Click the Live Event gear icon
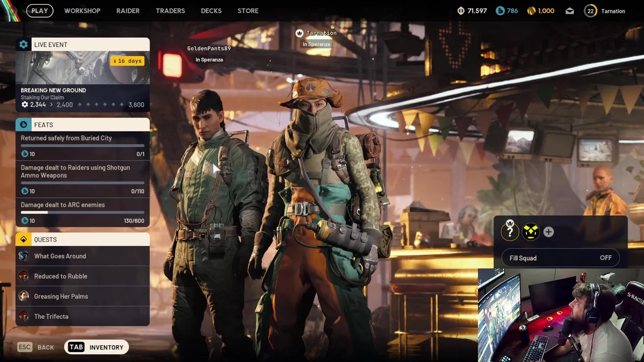This screenshot has width=644, height=362. coord(24,45)
